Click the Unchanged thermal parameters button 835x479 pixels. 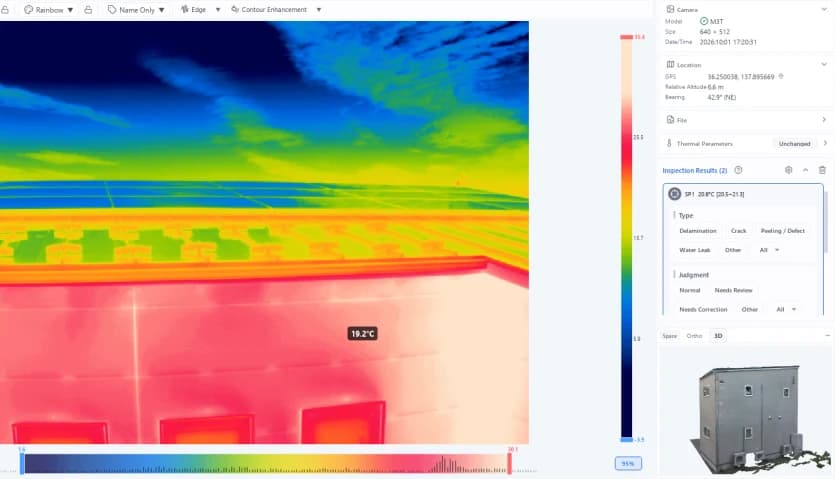click(794, 144)
